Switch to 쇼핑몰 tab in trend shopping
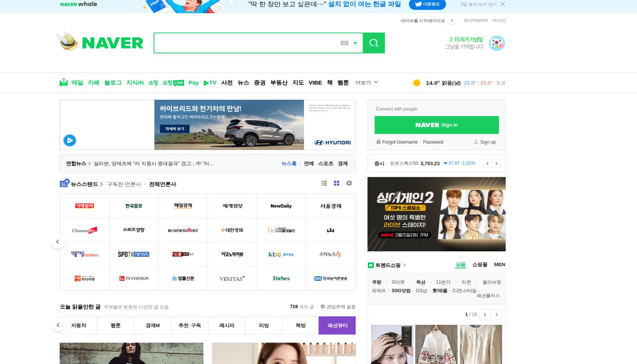 pos(480,264)
